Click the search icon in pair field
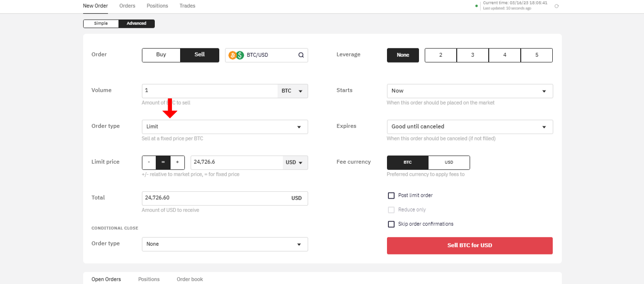The height and width of the screenshot is (284, 644). click(x=301, y=55)
